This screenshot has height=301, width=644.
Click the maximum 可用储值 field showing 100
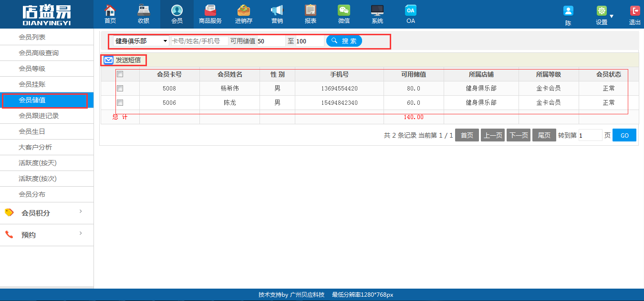[310, 41]
